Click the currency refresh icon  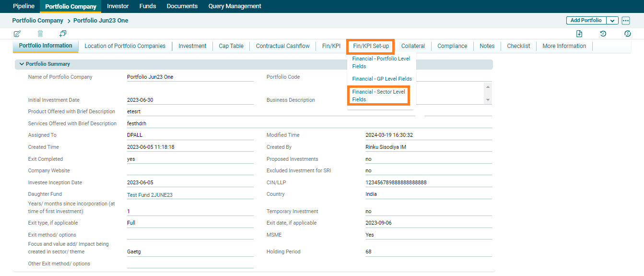pyautogui.click(x=627, y=34)
